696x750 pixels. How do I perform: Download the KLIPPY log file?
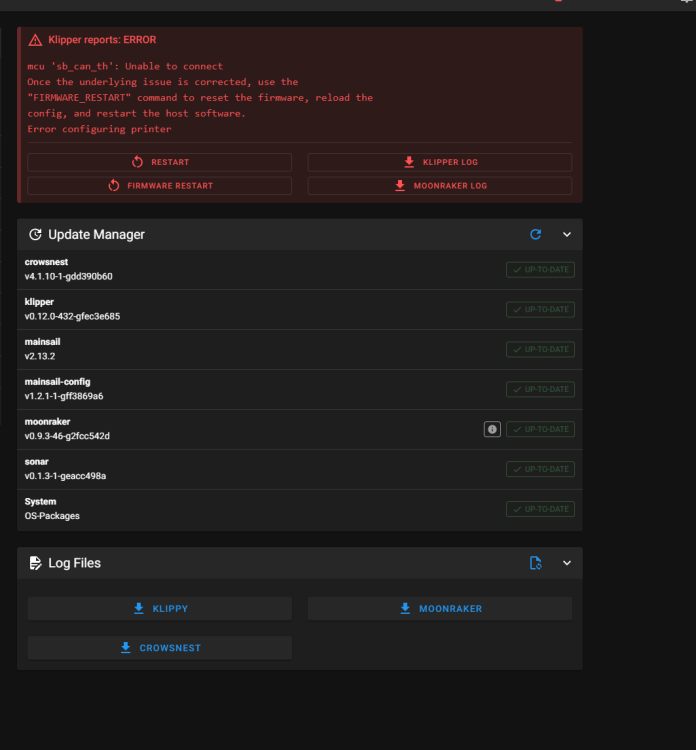159,608
